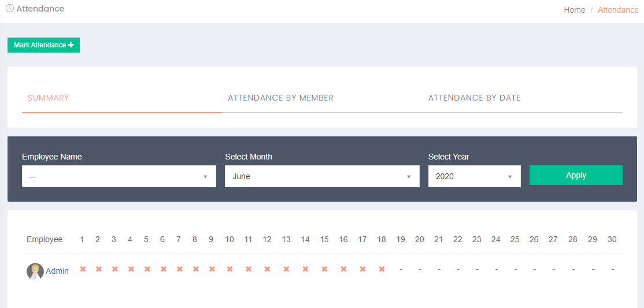The width and height of the screenshot is (644, 308).
Task: Go to Home breadcrumb link
Action: 574,10
